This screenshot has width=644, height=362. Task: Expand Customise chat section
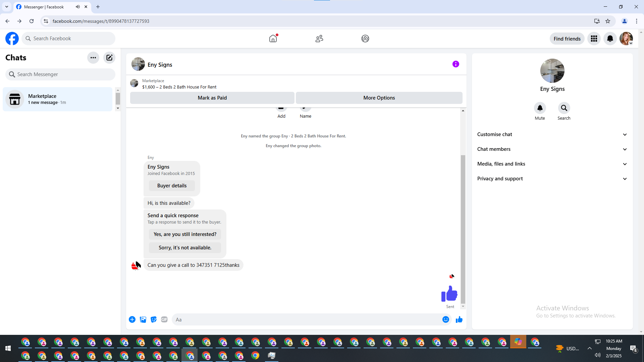552,134
